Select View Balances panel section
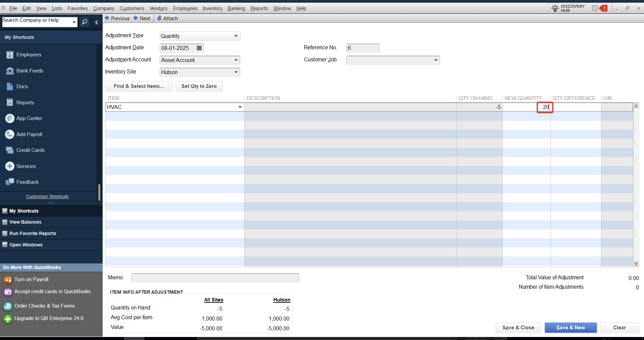644x340 pixels. (51, 222)
